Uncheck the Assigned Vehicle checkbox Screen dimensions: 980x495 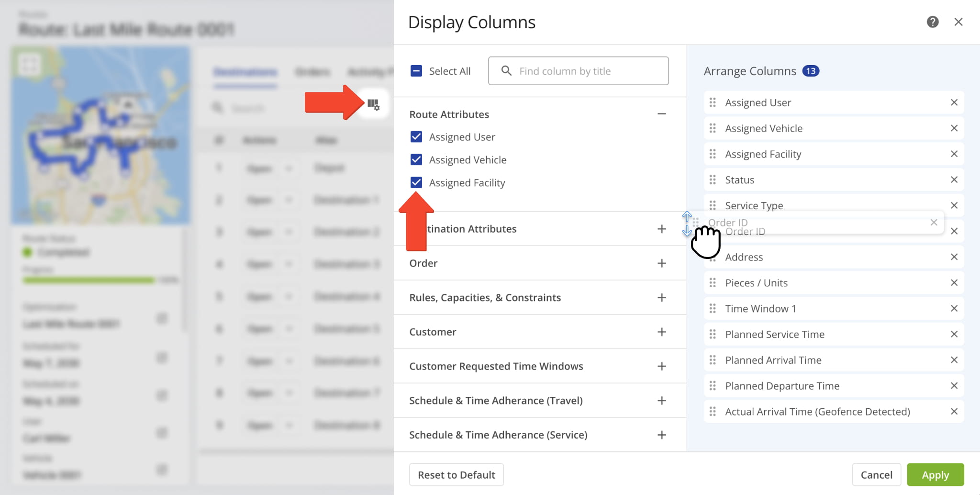[x=416, y=160]
